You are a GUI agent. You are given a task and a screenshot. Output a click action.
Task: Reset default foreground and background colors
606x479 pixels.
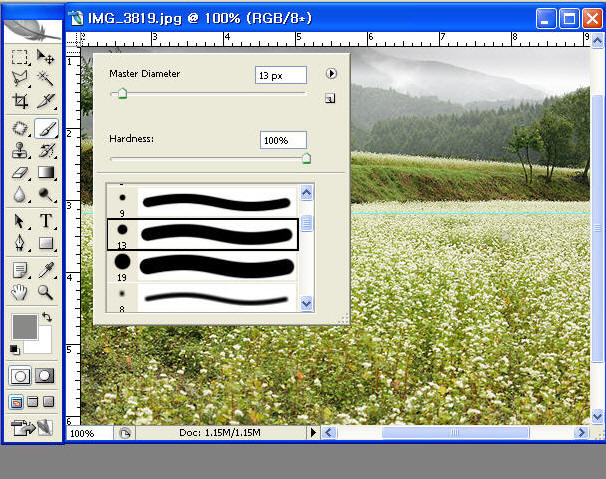coord(14,349)
